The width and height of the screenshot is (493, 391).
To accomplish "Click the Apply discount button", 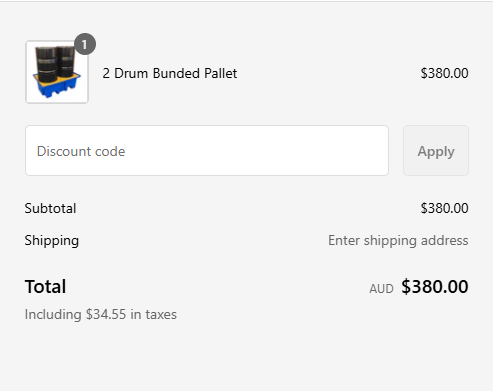I will pyautogui.click(x=436, y=151).
